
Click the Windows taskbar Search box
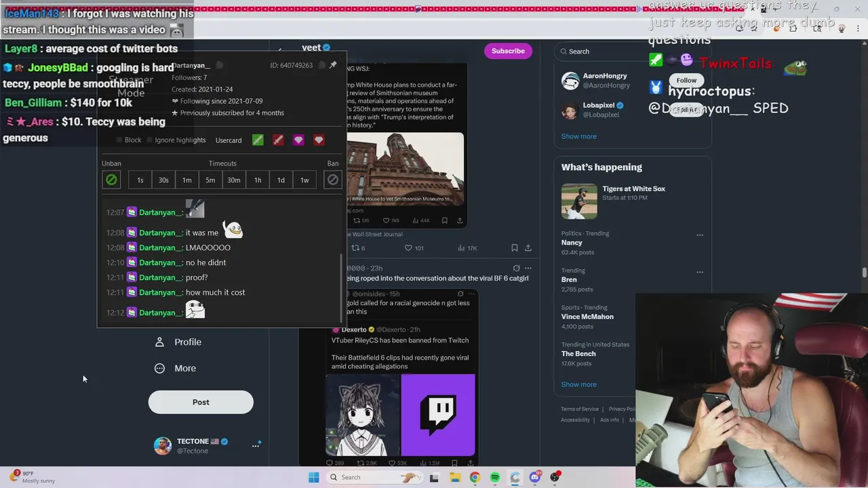click(373, 477)
